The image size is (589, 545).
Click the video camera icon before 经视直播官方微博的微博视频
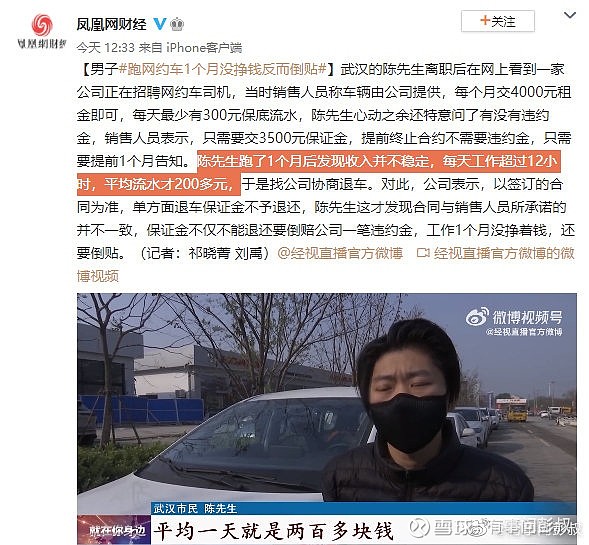click(423, 253)
